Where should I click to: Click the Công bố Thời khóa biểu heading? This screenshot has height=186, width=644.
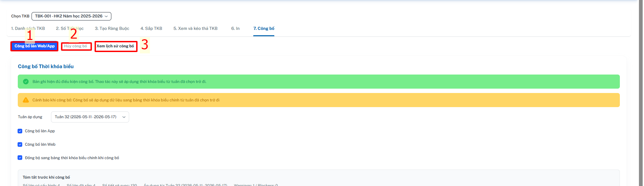46,66
